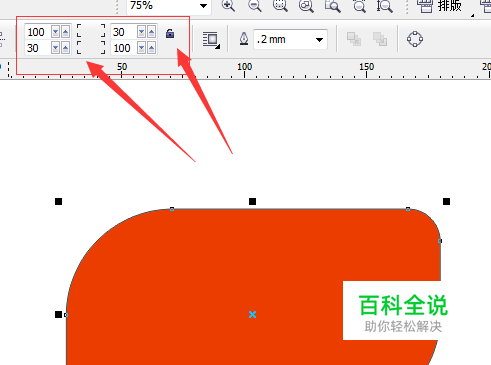Open the 排版 layout button
Screen dimensions: 491x365
439,6
